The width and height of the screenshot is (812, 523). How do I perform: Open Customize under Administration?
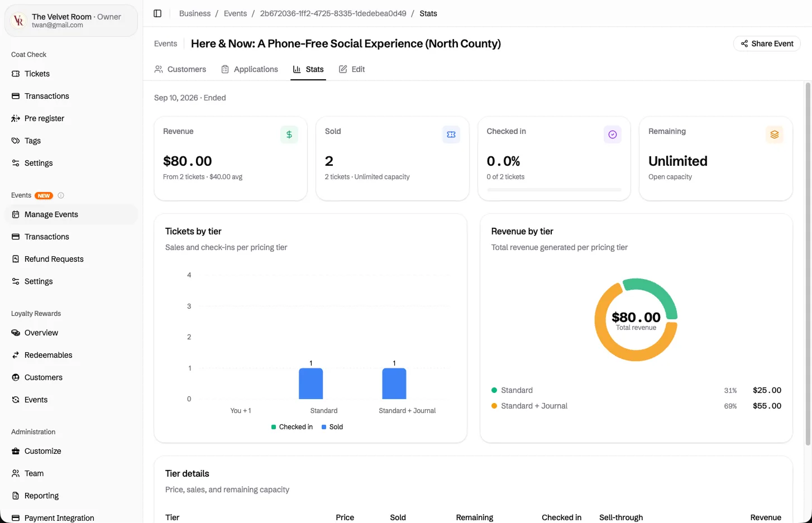pyautogui.click(x=71, y=451)
